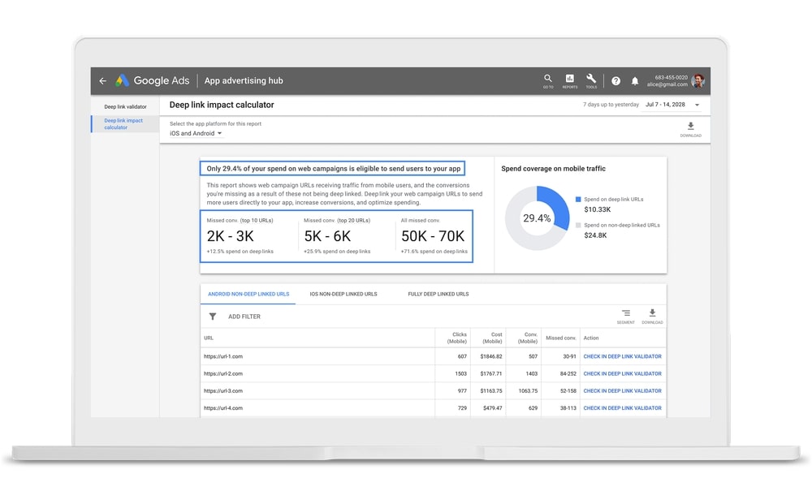Open Deep link validator in sidebar
The height and width of the screenshot is (504, 812).
[125, 107]
